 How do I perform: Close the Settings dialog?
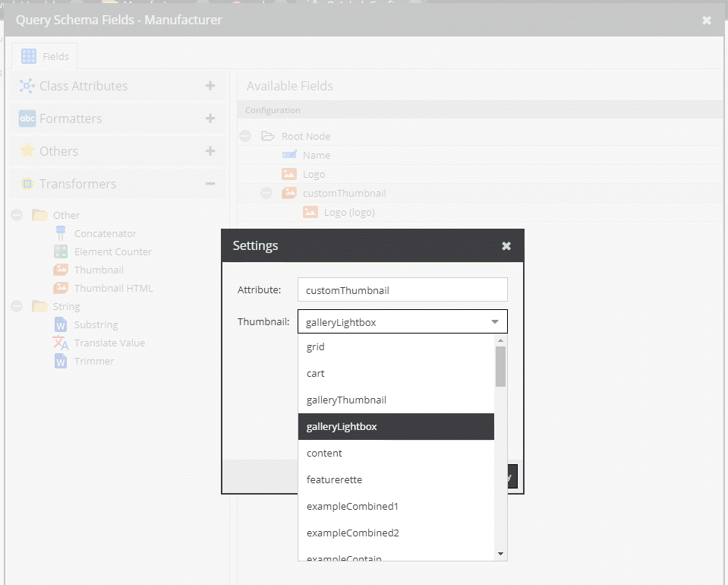(x=506, y=246)
